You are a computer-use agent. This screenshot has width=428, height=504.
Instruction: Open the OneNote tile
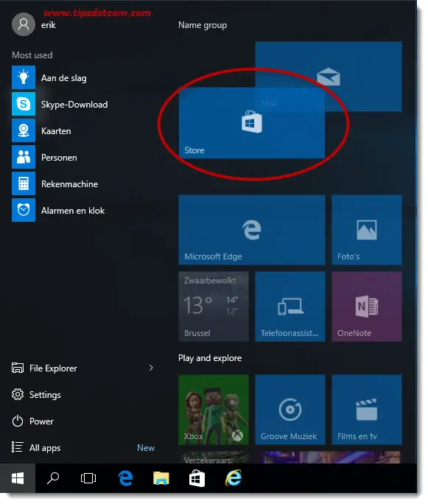pos(367,307)
